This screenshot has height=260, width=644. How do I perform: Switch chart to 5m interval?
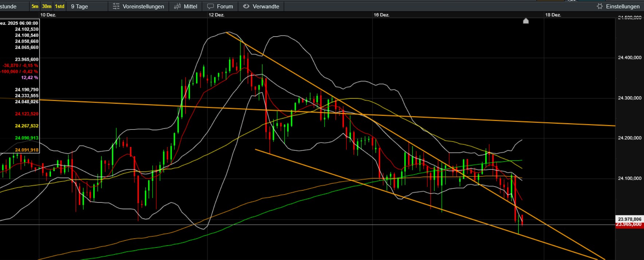(35, 6)
